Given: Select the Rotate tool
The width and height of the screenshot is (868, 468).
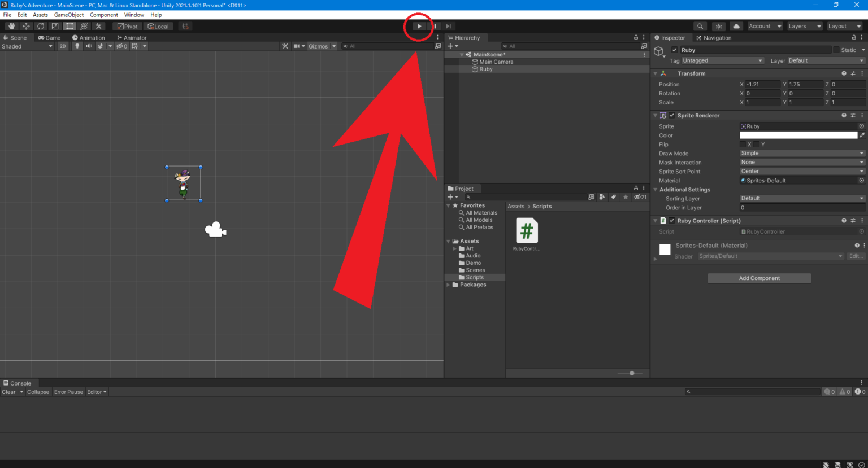Looking at the screenshot, I should (41, 27).
